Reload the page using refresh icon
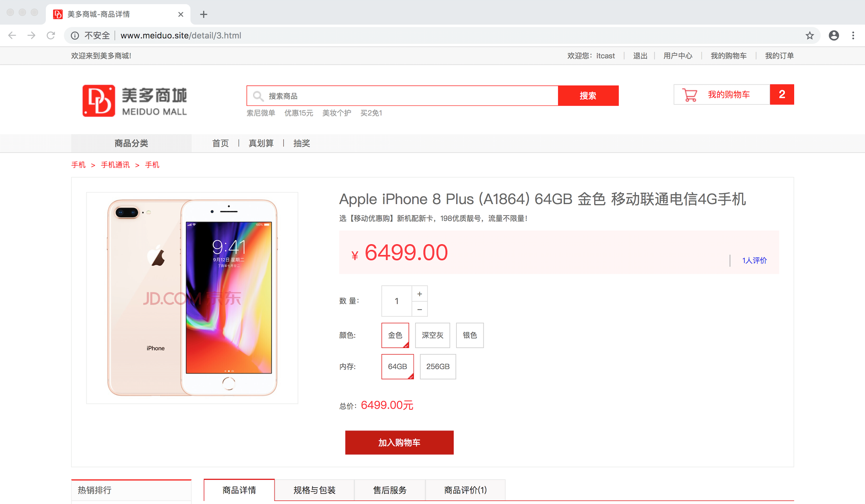The image size is (865, 504). [51, 35]
